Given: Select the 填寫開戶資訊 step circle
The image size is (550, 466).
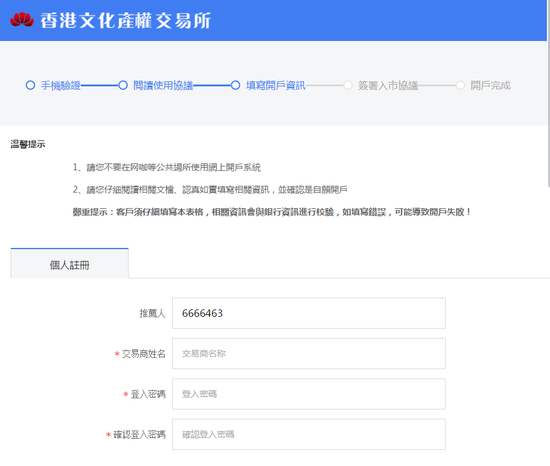Looking at the screenshot, I should click(x=235, y=85).
